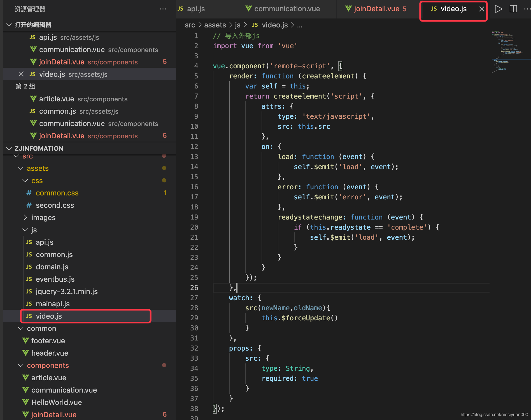Open article.vue in components folder
The height and width of the screenshot is (420, 531).
tap(90, 378)
